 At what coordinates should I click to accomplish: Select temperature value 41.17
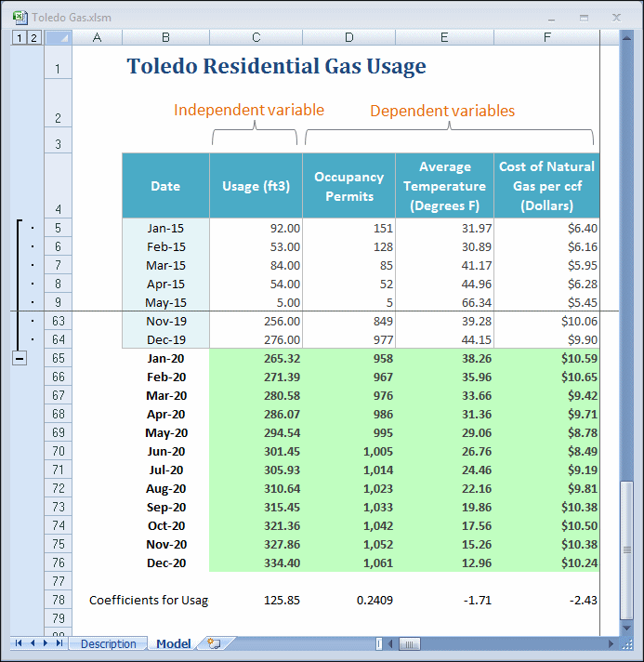pyautogui.click(x=444, y=265)
